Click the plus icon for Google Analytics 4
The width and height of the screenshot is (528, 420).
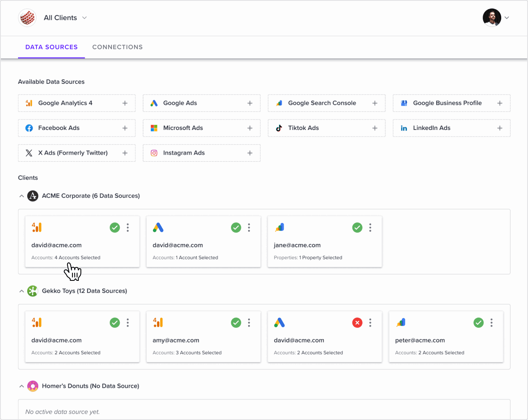125,103
